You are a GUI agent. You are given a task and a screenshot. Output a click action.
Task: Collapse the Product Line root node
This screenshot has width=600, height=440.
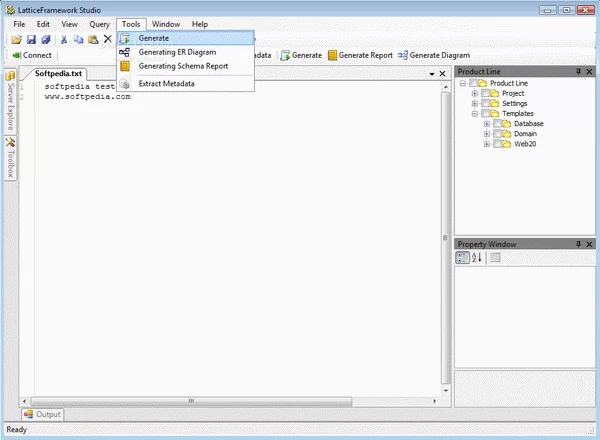(x=463, y=83)
